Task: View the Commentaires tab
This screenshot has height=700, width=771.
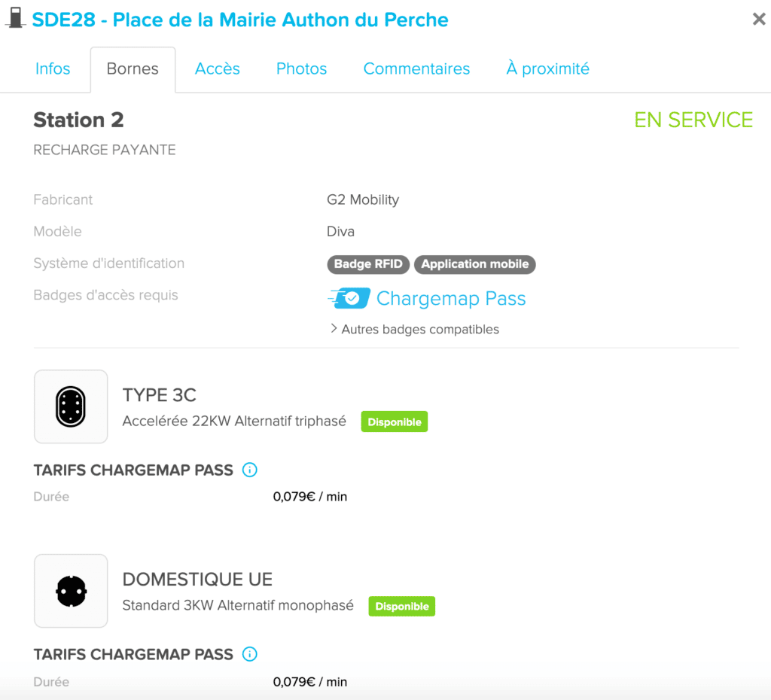Action: tap(416, 68)
